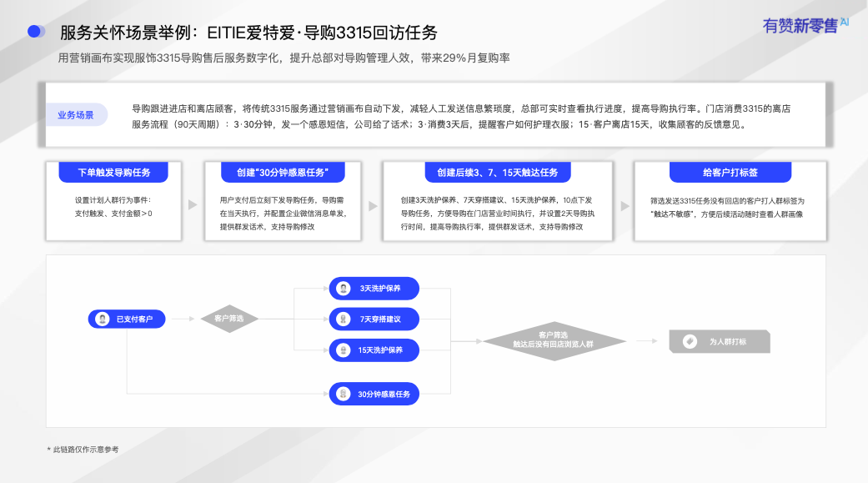Click the tag icon in 为人群打标 node

690,341
